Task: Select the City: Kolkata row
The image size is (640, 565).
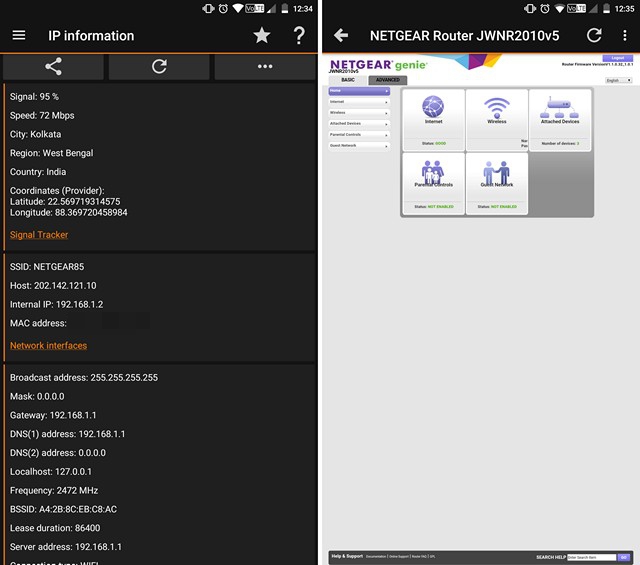Action: 36,134
